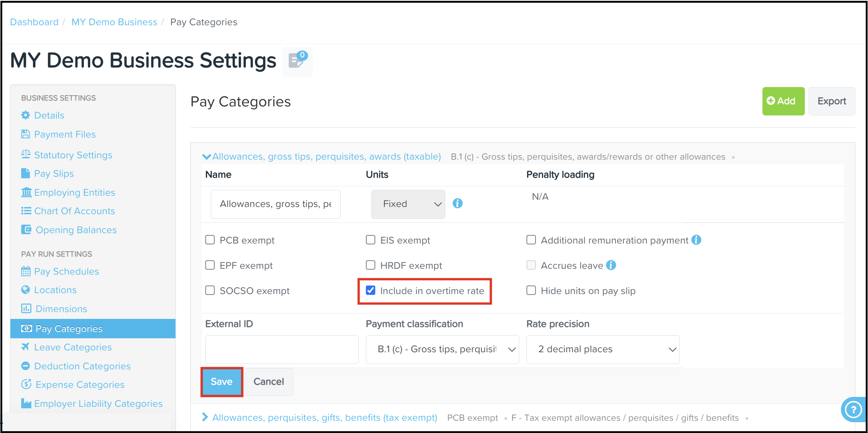Click the Pay Schedules calendar icon

(26, 272)
